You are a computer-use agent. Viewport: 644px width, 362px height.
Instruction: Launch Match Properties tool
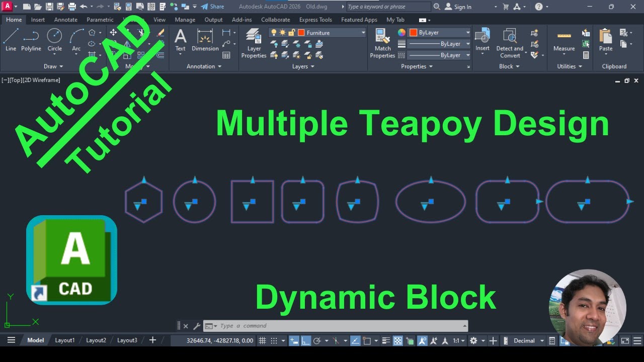pos(382,43)
